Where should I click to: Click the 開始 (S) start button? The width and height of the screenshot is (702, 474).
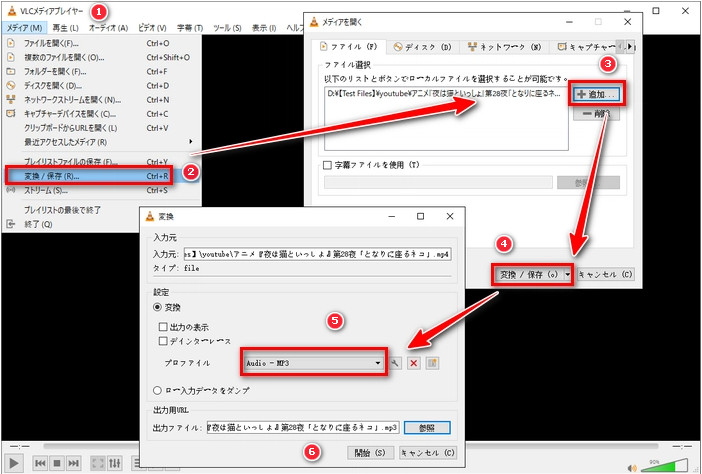[x=370, y=453]
